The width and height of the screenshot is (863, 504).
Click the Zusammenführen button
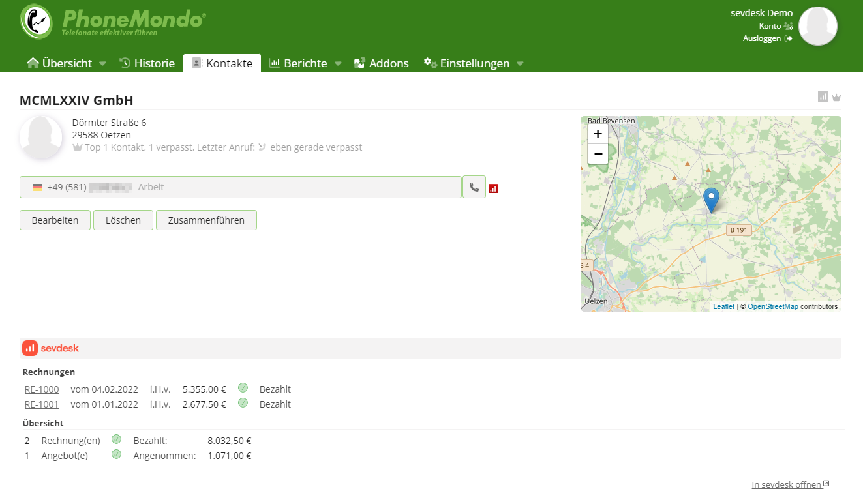pos(206,220)
